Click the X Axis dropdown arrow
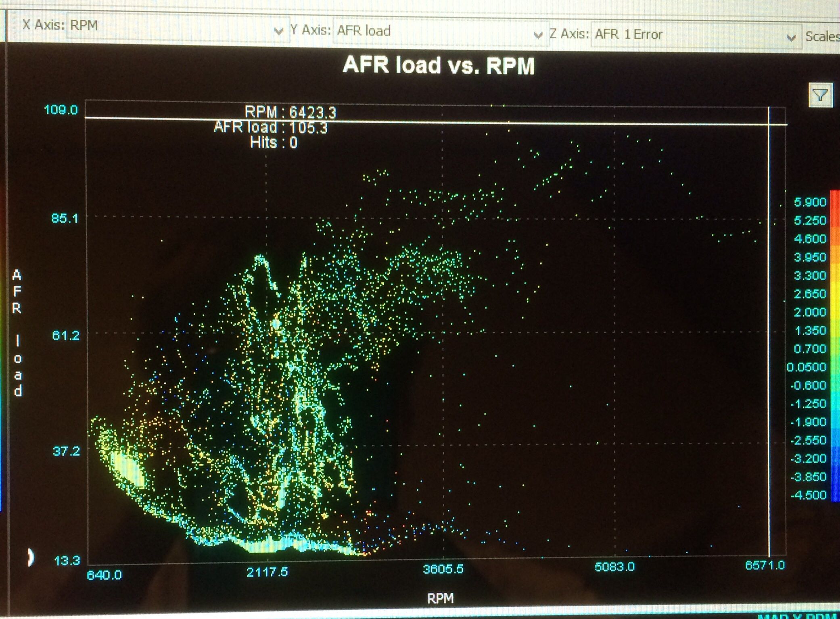This screenshot has height=619, width=840. pos(278,31)
